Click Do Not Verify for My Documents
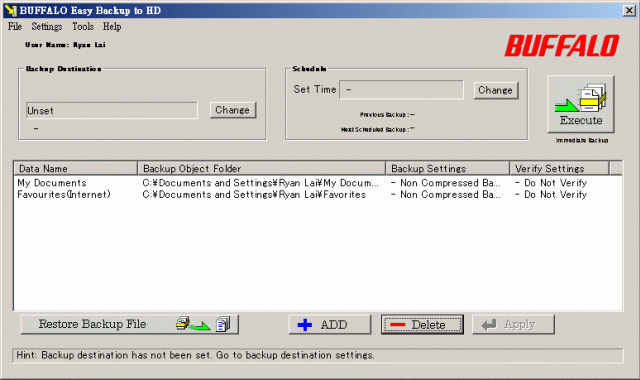This screenshot has height=380, width=640. 551,183
